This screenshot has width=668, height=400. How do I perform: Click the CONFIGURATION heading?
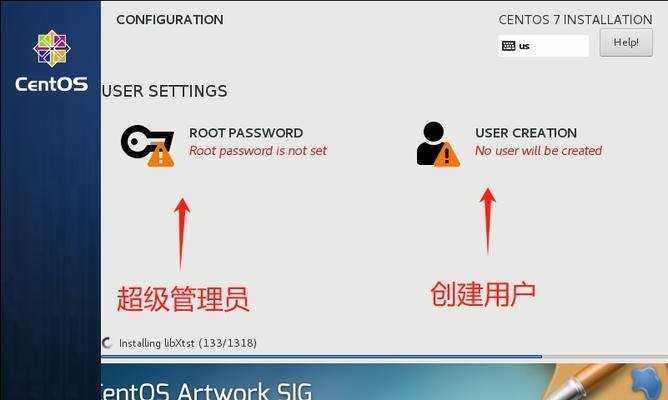(x=170, y=20)
